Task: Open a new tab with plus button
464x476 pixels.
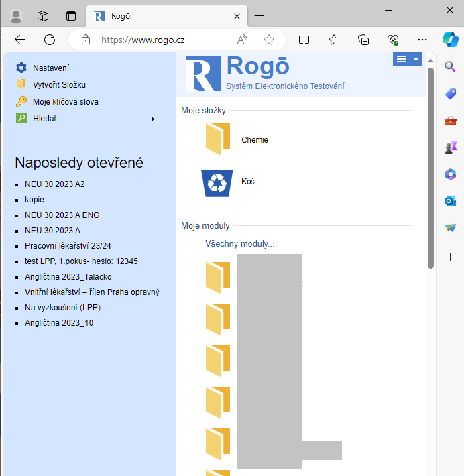Action: click(x=259, y=16)
